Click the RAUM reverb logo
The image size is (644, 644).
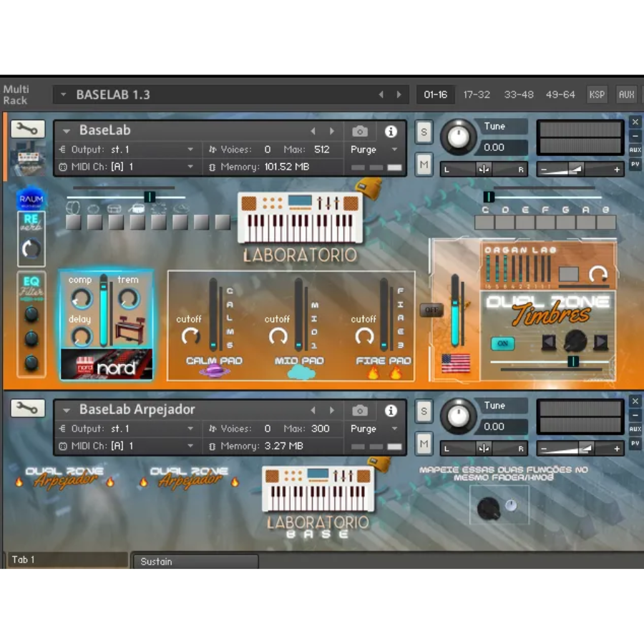31,199
